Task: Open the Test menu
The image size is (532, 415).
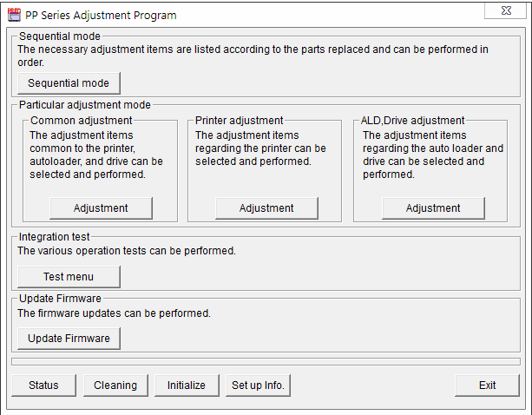Action: click(x=69, y=277)
